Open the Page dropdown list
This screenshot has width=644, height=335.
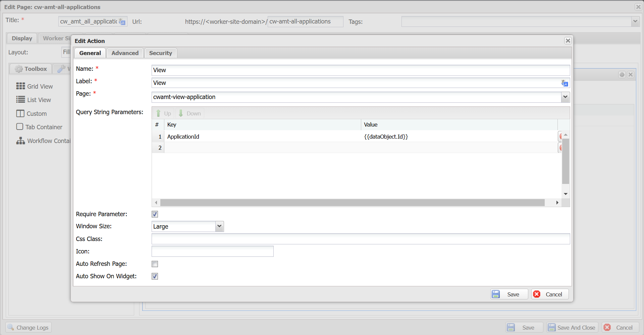[x=565, y=97]
